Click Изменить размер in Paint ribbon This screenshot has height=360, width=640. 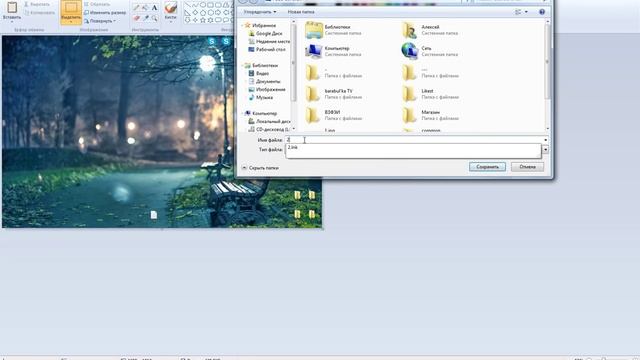click(105, 13)
